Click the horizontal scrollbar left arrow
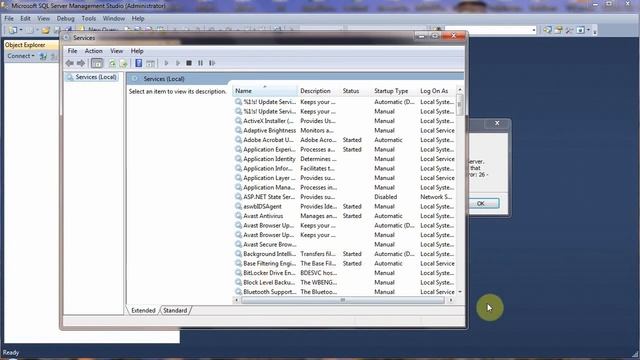Viewport: 640px width, 360px height. click(236, 300)
